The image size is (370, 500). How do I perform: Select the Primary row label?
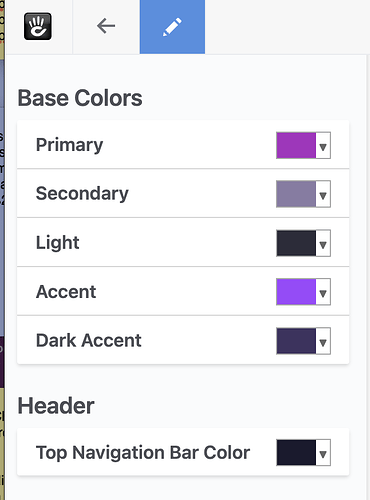click(69, 145)
